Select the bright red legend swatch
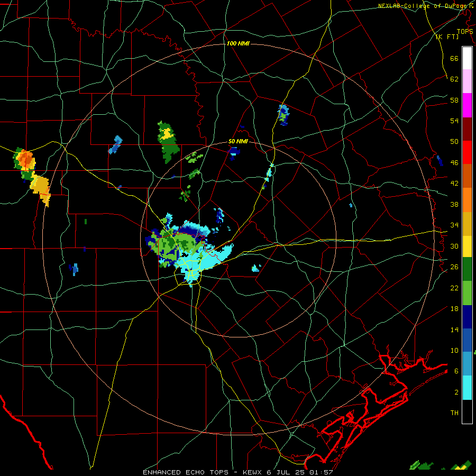476x476 pixels. (467, 152)
